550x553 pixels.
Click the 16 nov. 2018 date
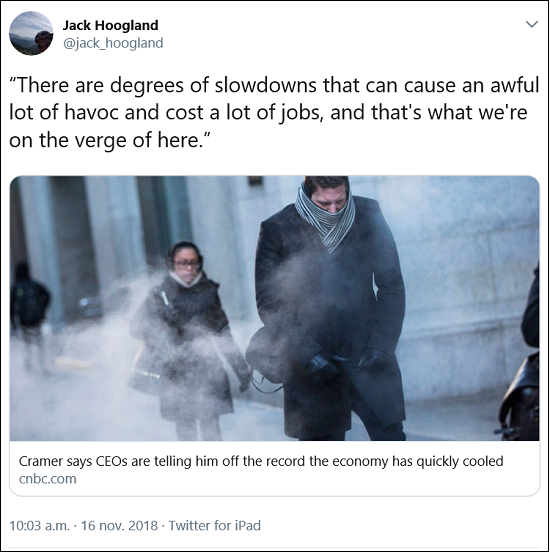(x=119, y=525)
